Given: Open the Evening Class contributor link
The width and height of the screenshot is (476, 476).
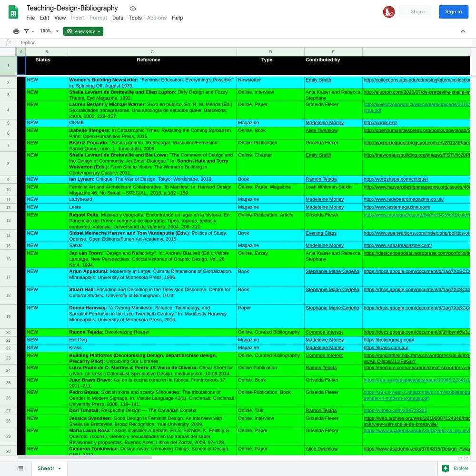Looking at the screenshot, I should [x=321, y=233].
